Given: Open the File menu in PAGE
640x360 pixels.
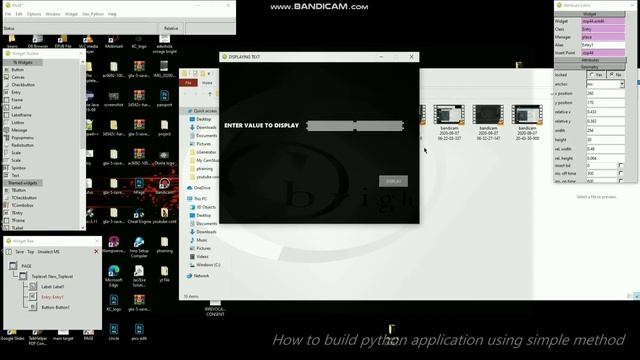Looking at the screenshot, I should [8, 14].
